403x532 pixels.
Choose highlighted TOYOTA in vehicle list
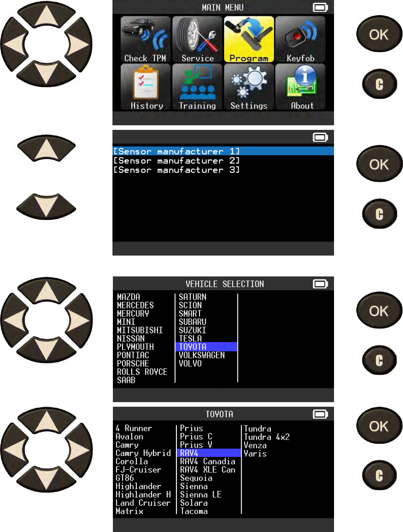tap(206, 347)
